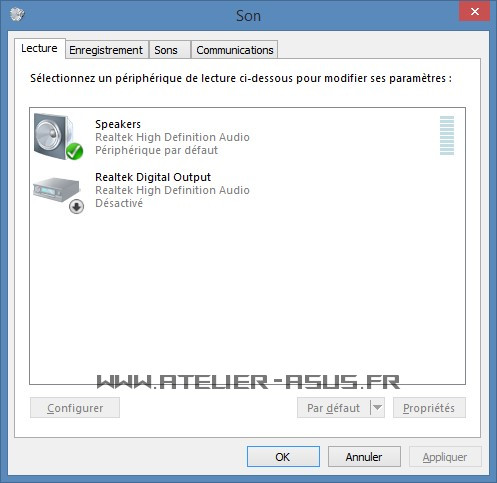Select the Realtek Digital Output name text

[153, 177]
